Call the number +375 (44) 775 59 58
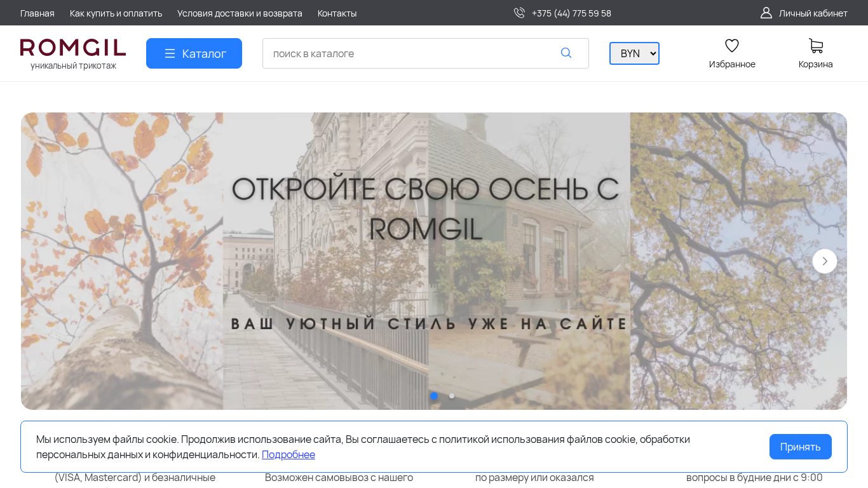 pyautogui.click(x=571, y=13)
